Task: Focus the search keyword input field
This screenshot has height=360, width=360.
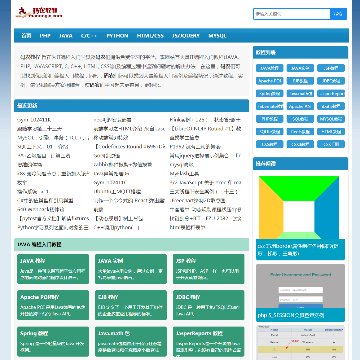Action: [x=292, y=14]
